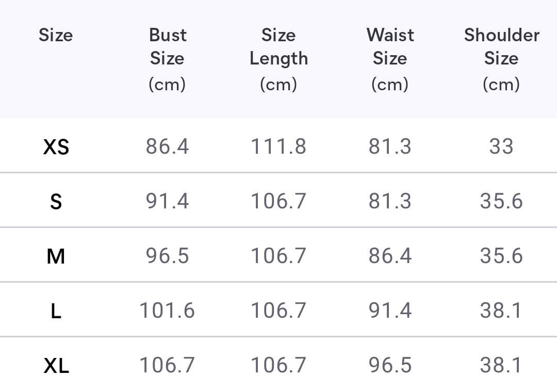Image resolution: width=557 pixels, height=392 pixels.
Task: Select the M waist value 86.4
Action: pos(390,255)
